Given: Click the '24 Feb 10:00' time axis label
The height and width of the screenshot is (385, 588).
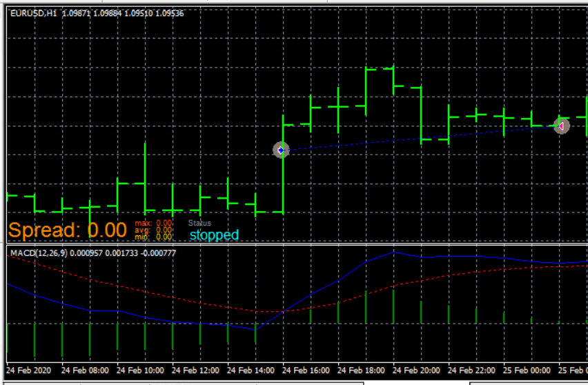Looking at the screenshot, I should point(140,371).
